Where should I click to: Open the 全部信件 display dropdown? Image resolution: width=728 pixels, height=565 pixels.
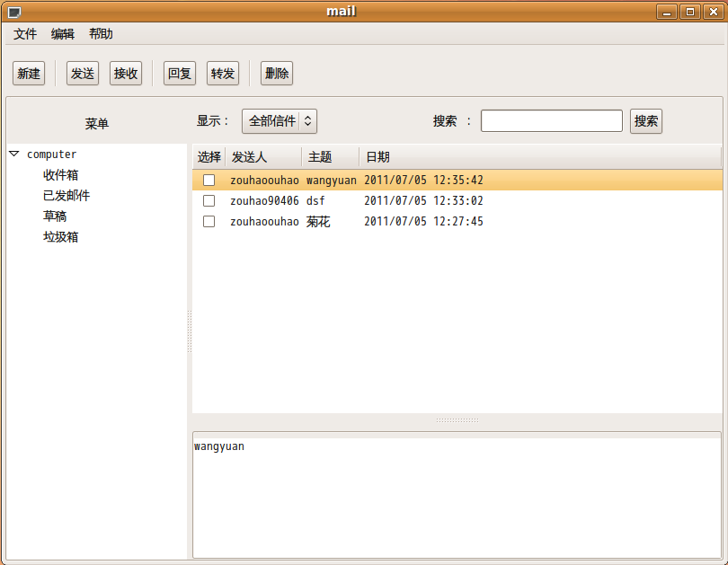click(280, 121)
